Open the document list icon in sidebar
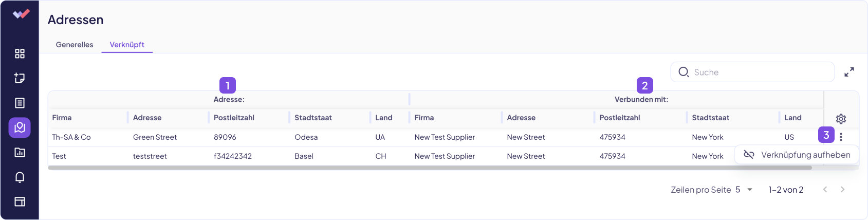The image size is (868, 220). coord(20,103)
